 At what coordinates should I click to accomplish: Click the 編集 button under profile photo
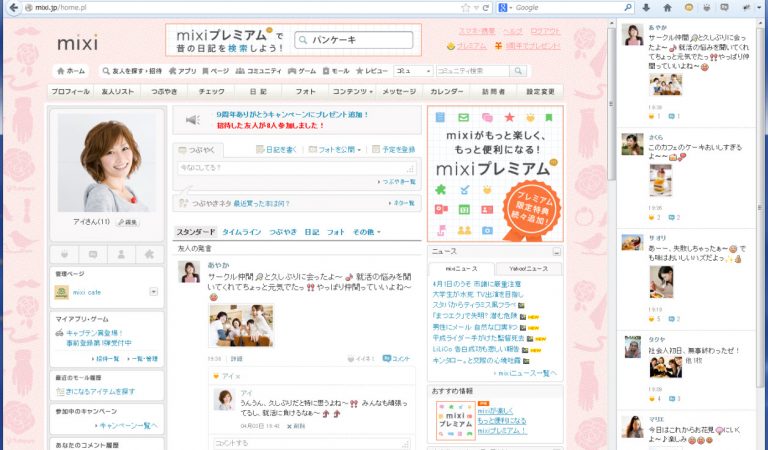coord(127,222)
